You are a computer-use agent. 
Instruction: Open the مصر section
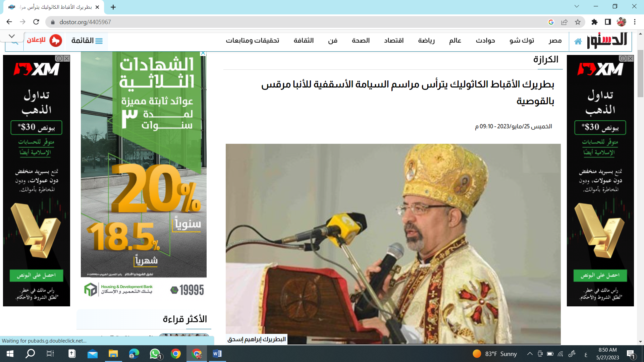555,41
